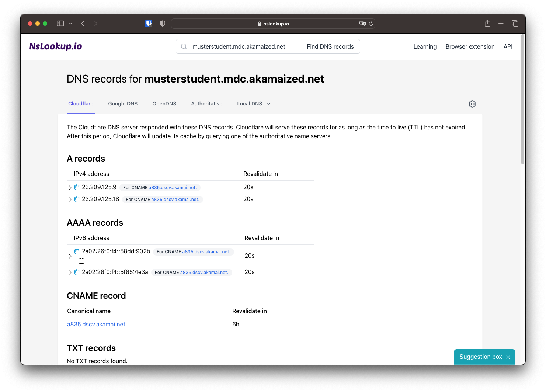This screenshot has width=546, height=392.
Task: Click the page vertical scrollbar
Action: tap(523, 100)
